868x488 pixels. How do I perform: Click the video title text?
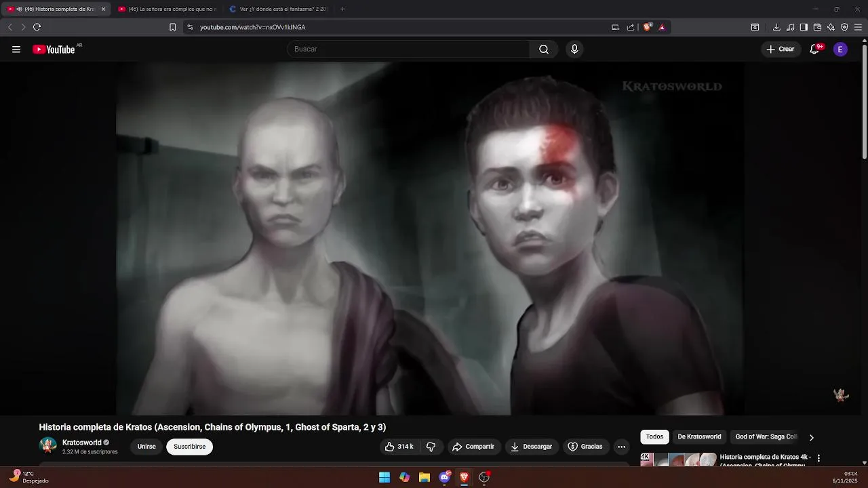click(x=212, y=427)
